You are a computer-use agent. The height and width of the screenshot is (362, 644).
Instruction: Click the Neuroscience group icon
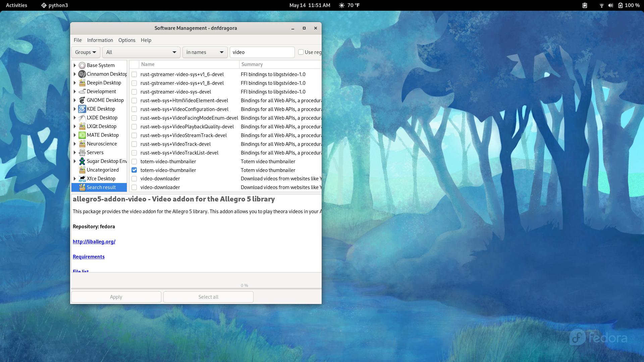(82, 144)
